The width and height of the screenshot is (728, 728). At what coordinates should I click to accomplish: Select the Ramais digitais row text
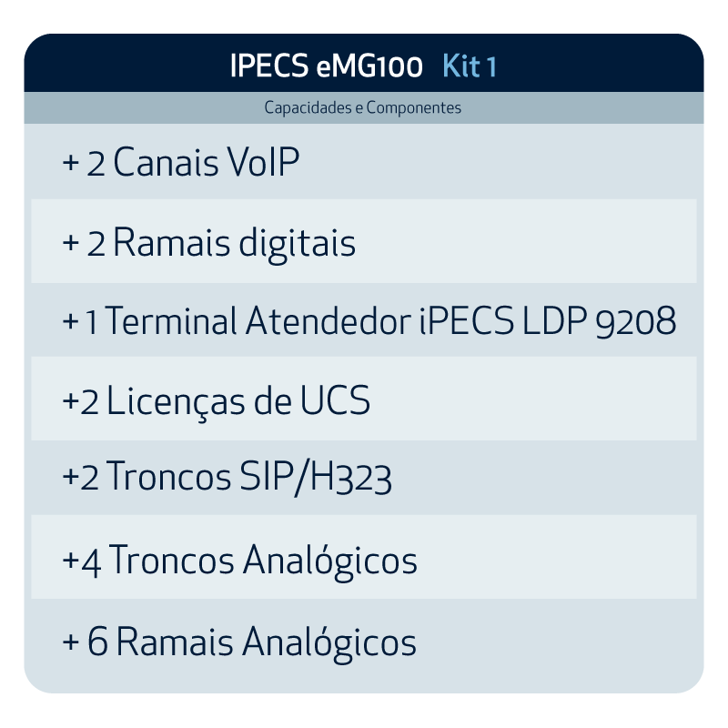(235, 244)
